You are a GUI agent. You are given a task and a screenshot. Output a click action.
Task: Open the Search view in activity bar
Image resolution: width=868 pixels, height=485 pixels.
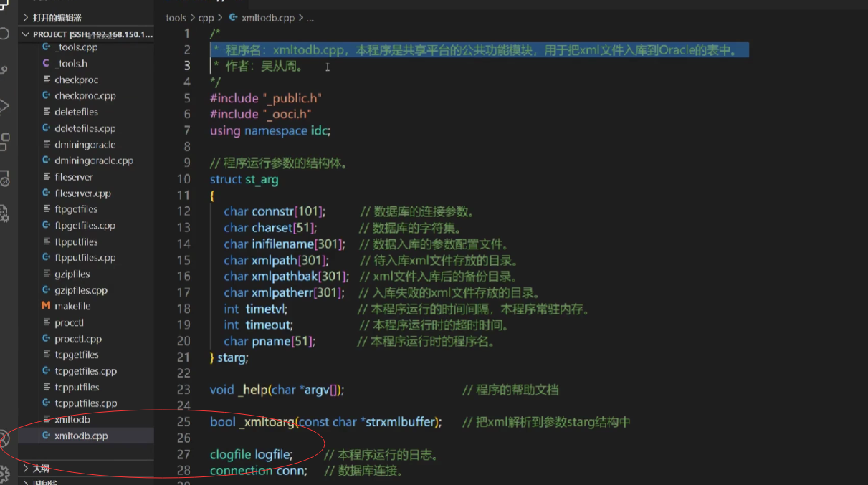tap(4, 34)
